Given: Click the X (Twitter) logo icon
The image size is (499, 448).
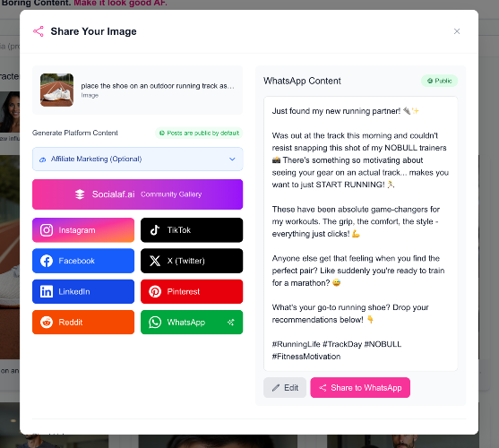Looking at the screenshot, I should (155, 261).
